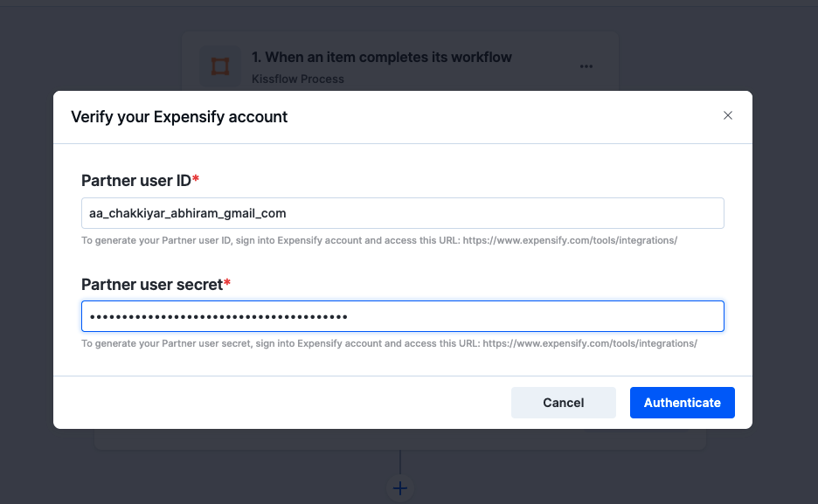Close the Verify your Expensify account dialog
Viewport: 818px width, 504px height.
[728, 115]
